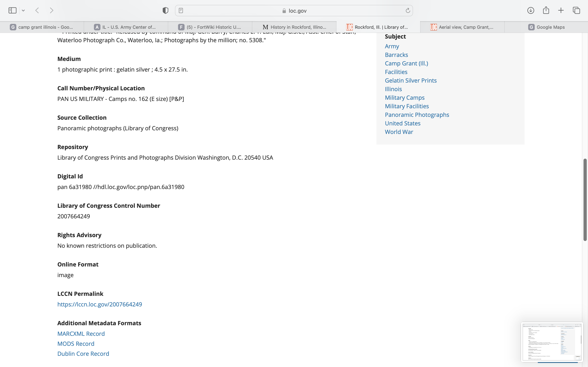Show tab overview icon
This screenshot has width=588, height=367.
click(x=576, y=10)
